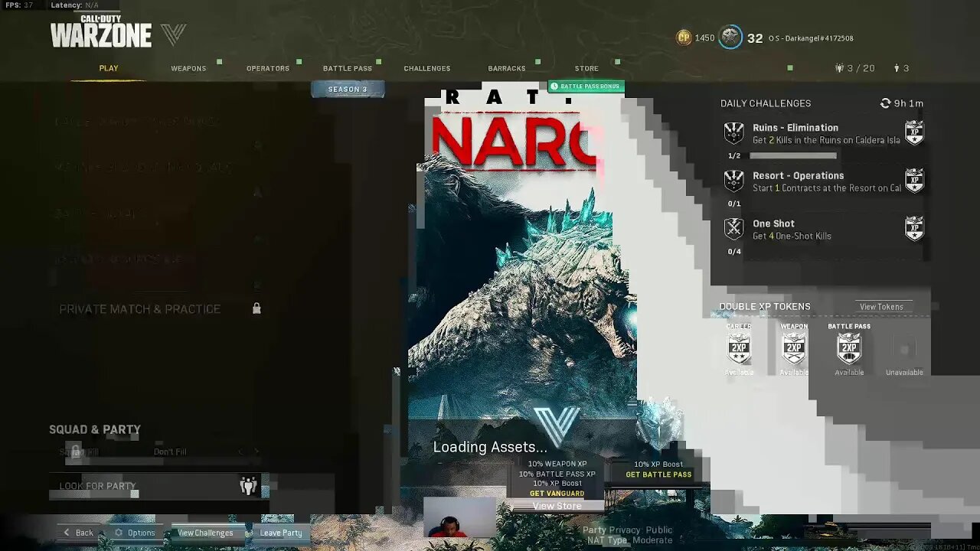Click the COD Points coin icon
The width and height of the screenshot is (980, 551).
tap(684, 37)
